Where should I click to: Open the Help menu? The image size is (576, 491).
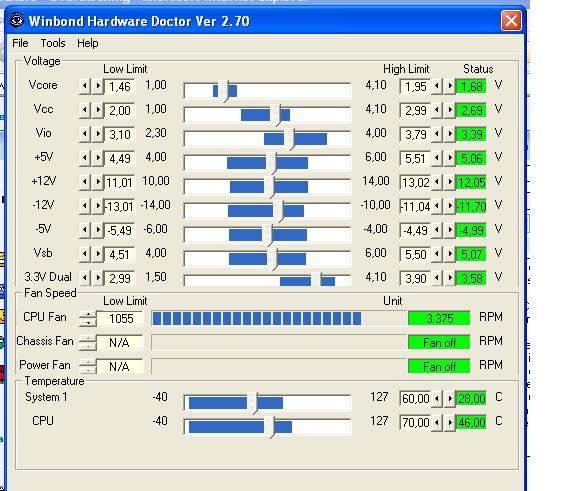click(x=87, y=43)
